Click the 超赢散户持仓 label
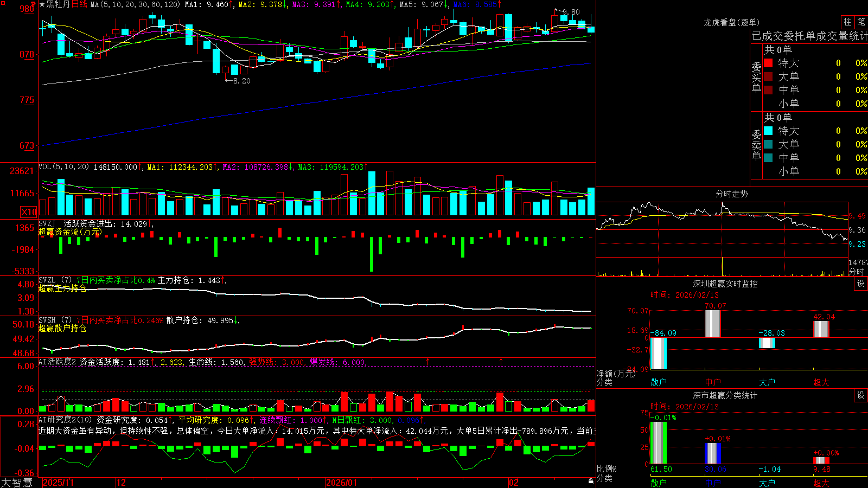Screen dimensions: 868x488 (x=62, y=329)
